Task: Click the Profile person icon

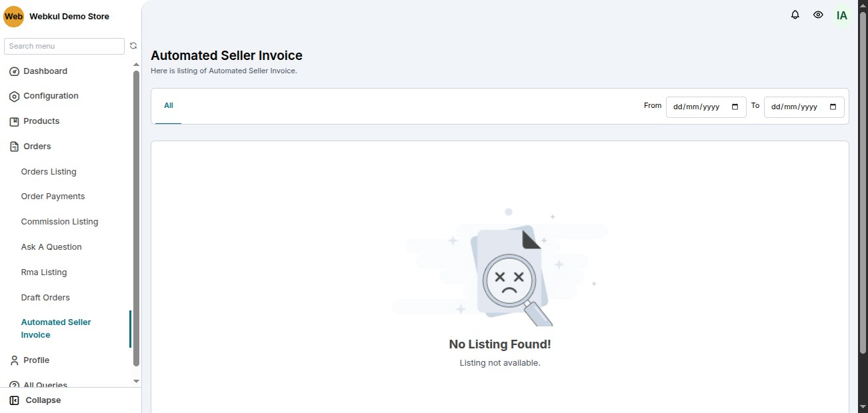Action: coord(14,360)
